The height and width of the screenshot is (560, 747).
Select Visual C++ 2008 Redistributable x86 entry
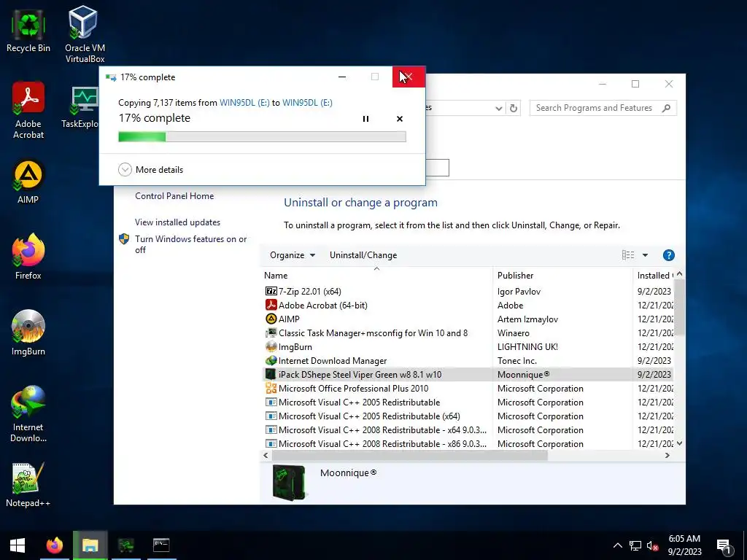click(469, 444)
